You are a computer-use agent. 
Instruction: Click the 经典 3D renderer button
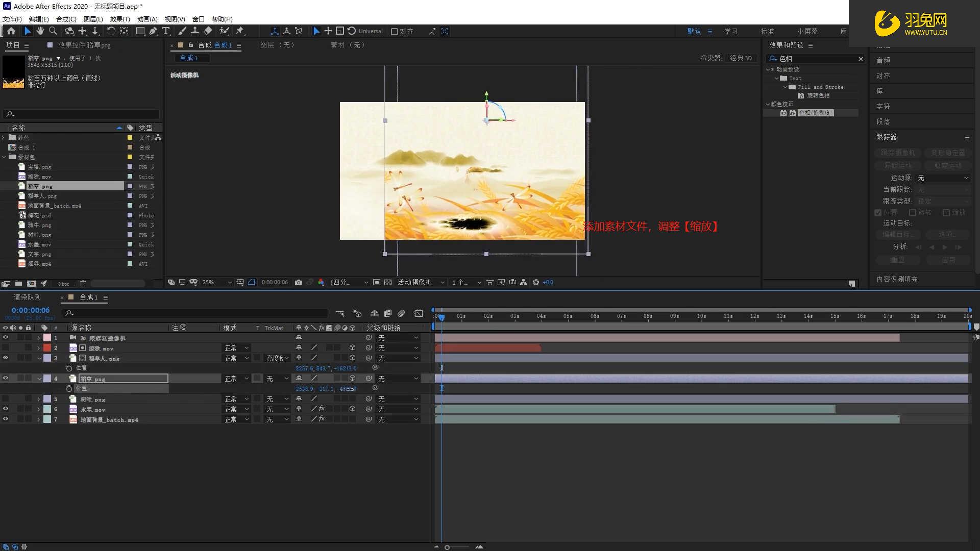pos(741,58)
